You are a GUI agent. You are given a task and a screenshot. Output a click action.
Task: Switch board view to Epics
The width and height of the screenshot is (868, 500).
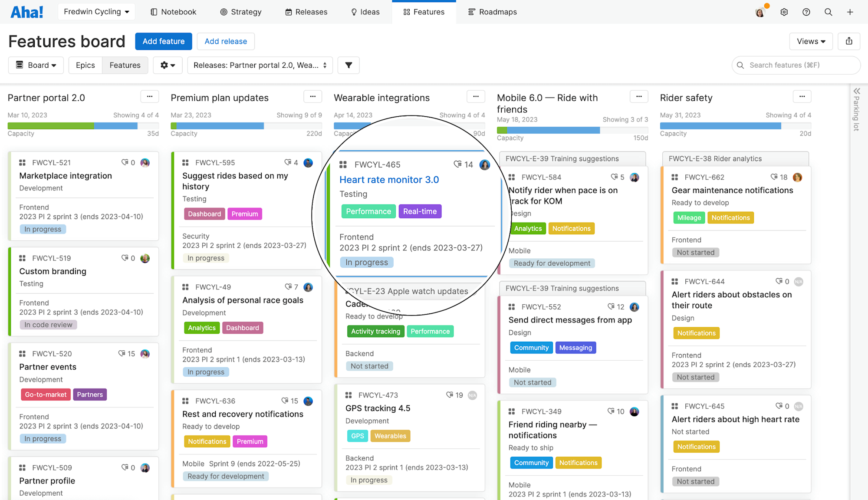coord(85,65)
